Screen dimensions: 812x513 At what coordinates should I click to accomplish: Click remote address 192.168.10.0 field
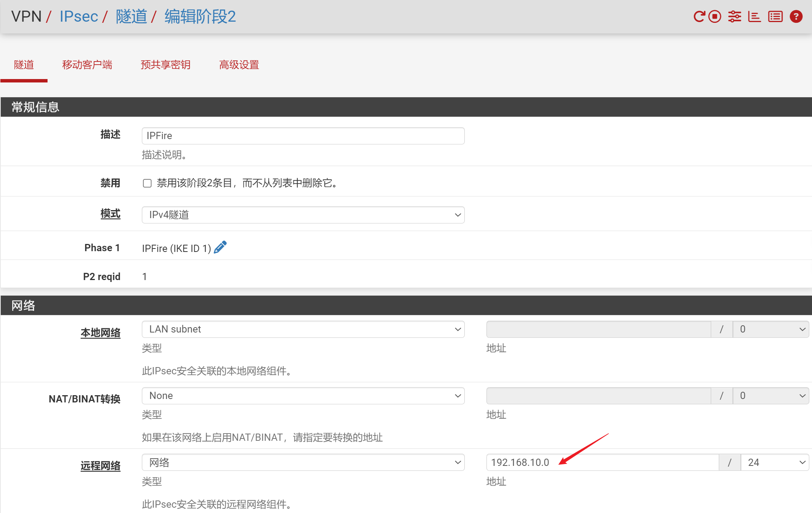coord(602,462)
